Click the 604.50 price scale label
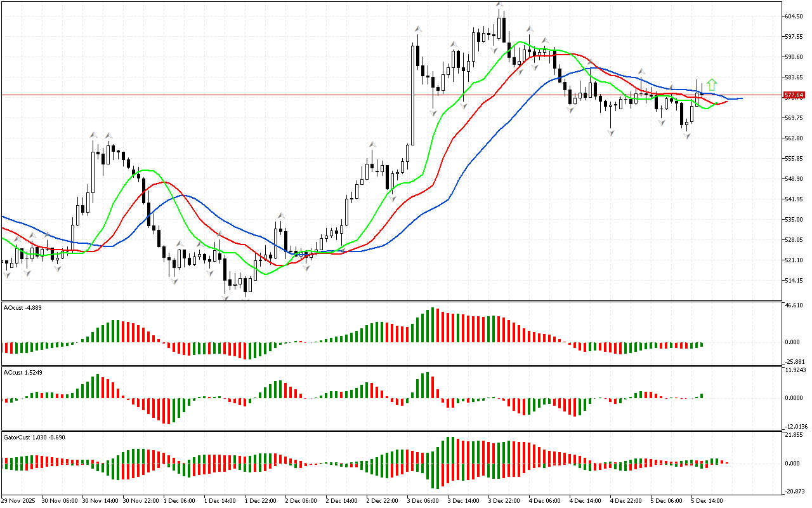The width and height of the screenshot is (812, 508). [794, 17]
